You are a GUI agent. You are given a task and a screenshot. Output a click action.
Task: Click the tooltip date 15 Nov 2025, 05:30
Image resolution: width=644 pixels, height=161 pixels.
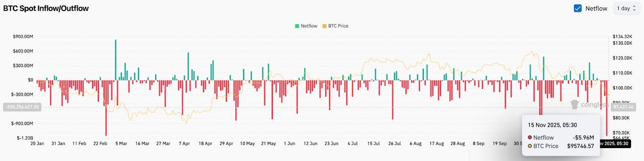click(x=552, y=125)
